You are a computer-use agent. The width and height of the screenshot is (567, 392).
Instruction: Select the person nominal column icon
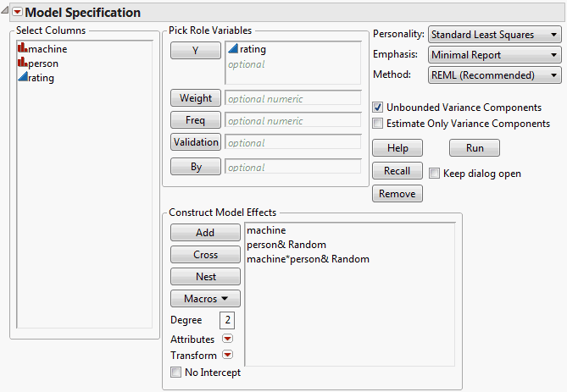(22, 63)
